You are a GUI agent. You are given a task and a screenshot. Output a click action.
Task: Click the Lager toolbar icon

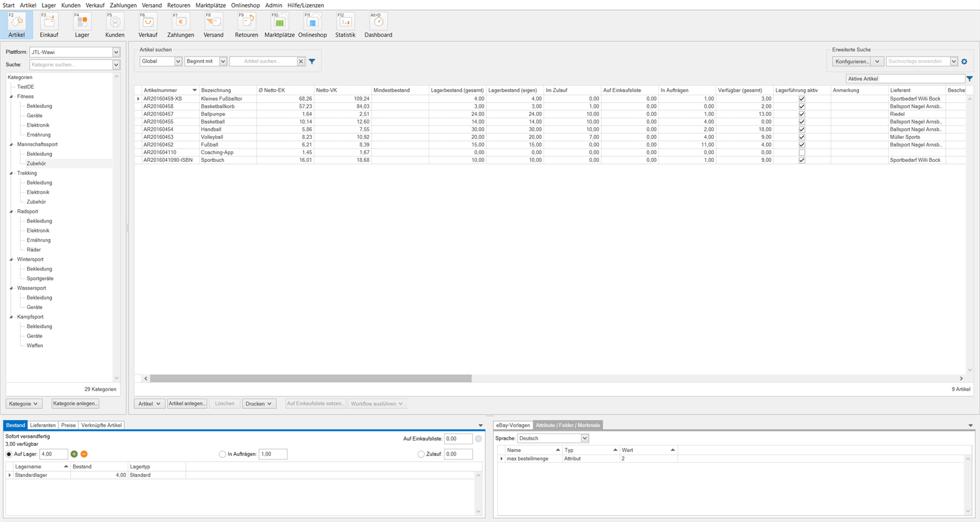click(x=82, y=25)
